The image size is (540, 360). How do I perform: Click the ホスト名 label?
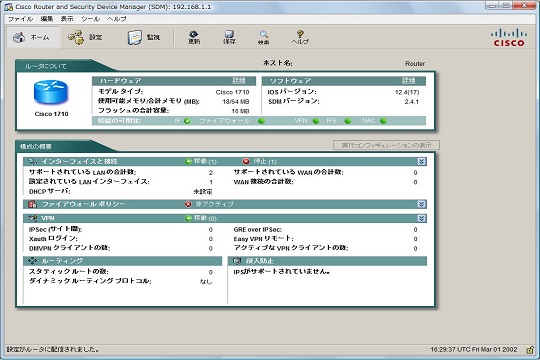(278, 63)
